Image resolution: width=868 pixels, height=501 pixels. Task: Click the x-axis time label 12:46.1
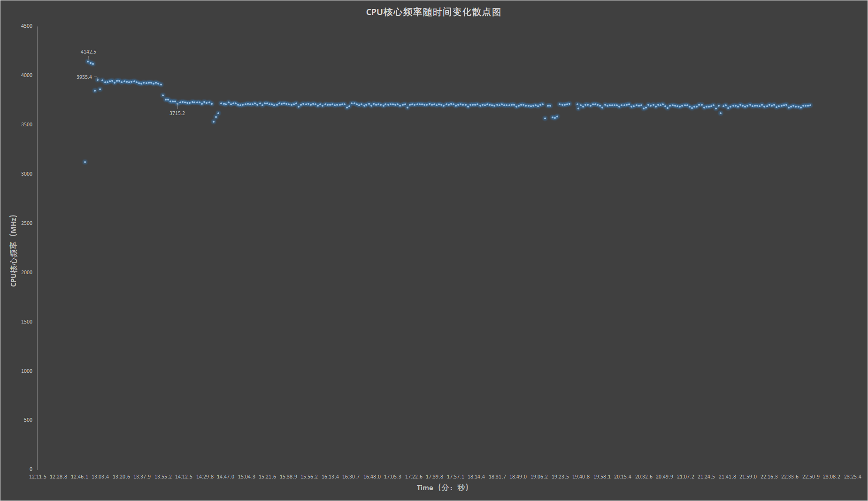coord(79,477)
